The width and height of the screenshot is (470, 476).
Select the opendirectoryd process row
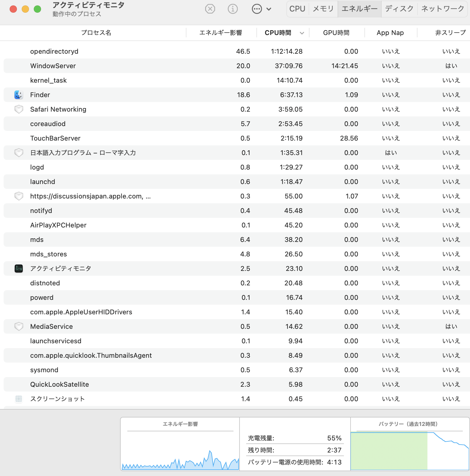tap(237, 51)
